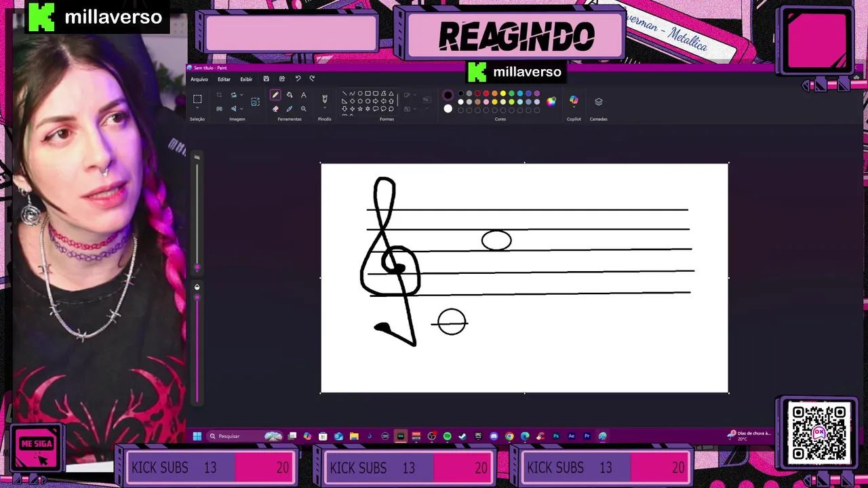Choose the straight line shape
Viewport: 868px width, 488px height.
click(344, 94)
